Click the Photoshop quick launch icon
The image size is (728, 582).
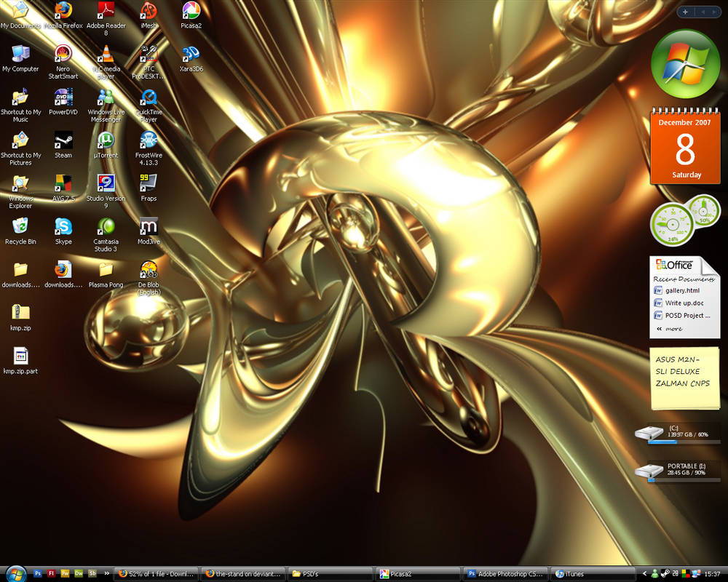38,574
